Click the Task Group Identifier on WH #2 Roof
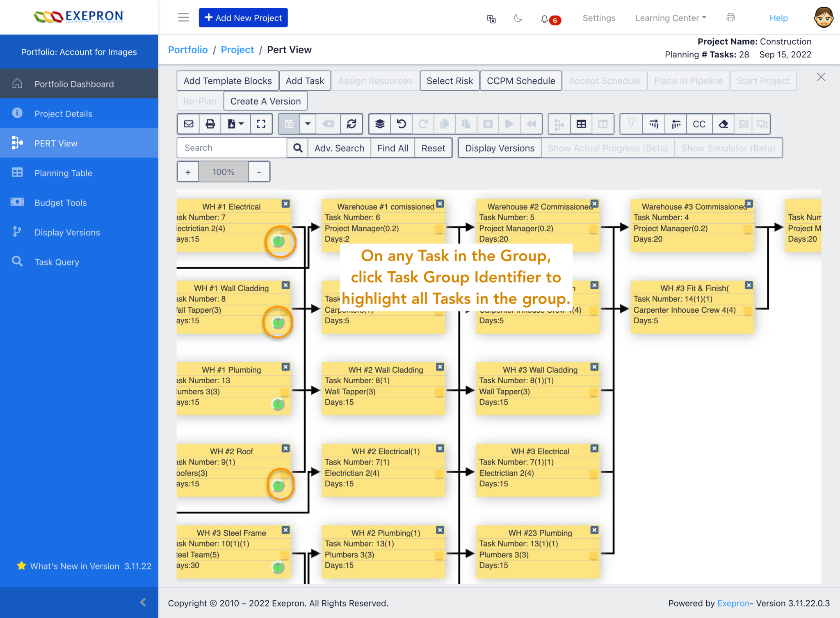The height and width of the screenshot is (618, 840). tap(278, 485)
